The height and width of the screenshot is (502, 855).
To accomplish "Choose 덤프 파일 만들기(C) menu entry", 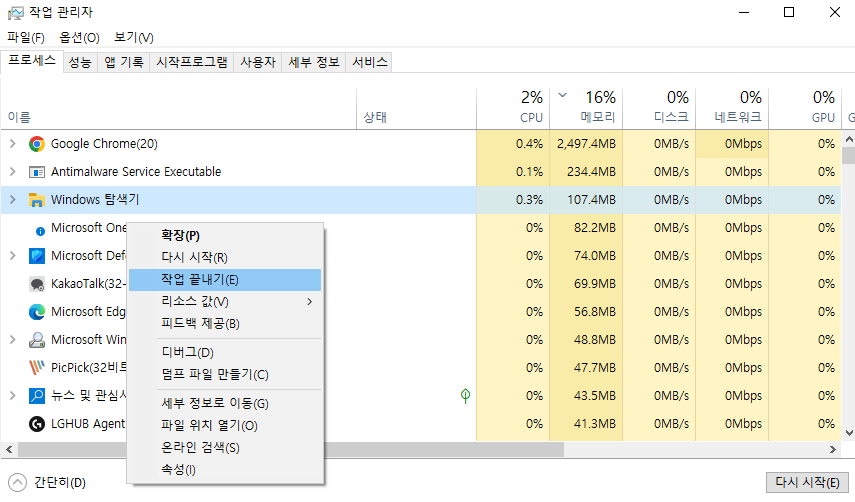I will (225, 374).
